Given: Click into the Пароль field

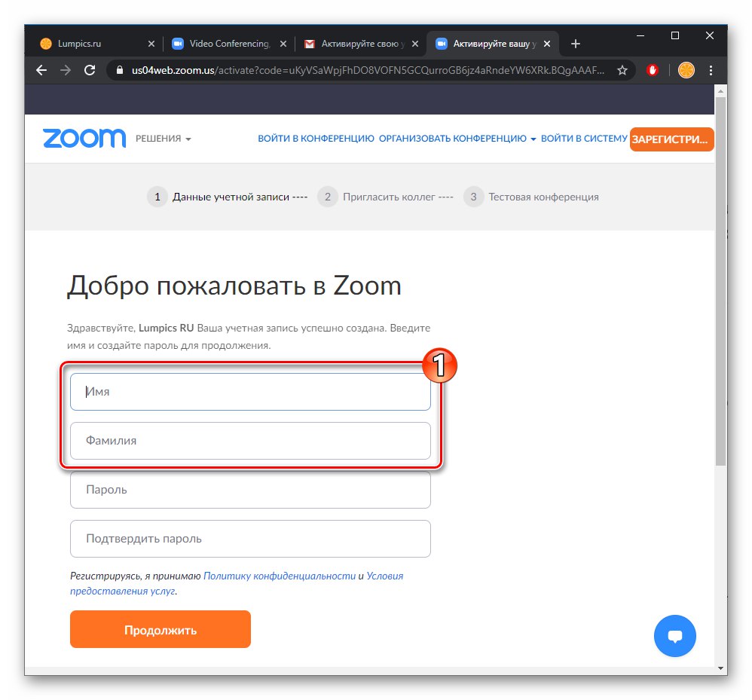Looking at the screenshot, I should click(250, 490).
